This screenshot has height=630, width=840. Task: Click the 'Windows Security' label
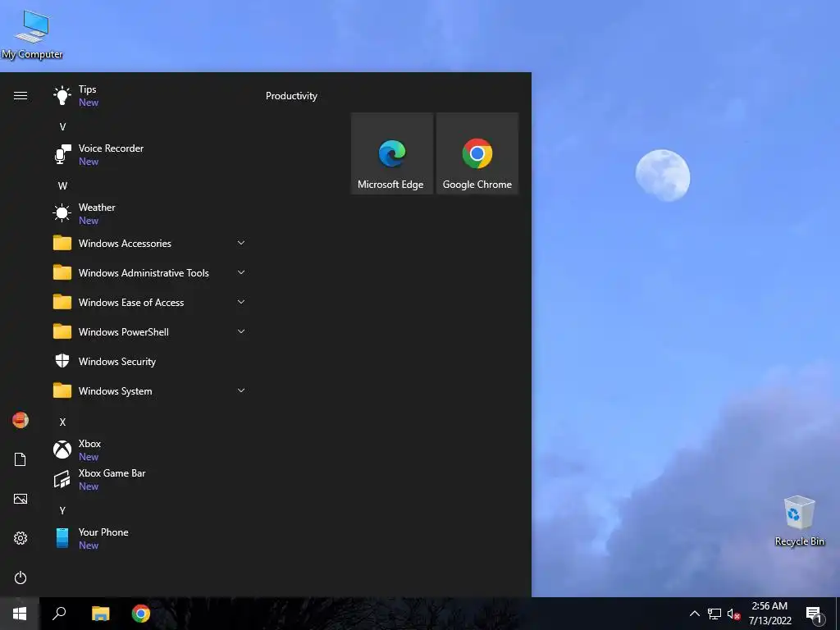117,362
